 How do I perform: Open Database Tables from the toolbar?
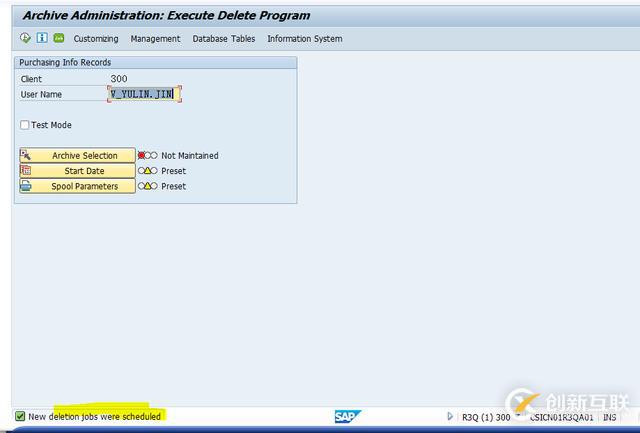(224, 39)
